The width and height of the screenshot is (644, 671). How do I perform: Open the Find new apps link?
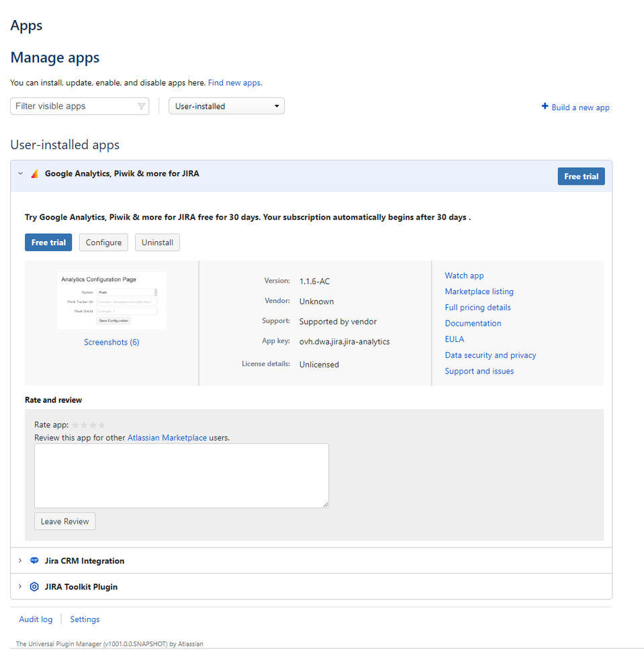(x=235, y=83)
